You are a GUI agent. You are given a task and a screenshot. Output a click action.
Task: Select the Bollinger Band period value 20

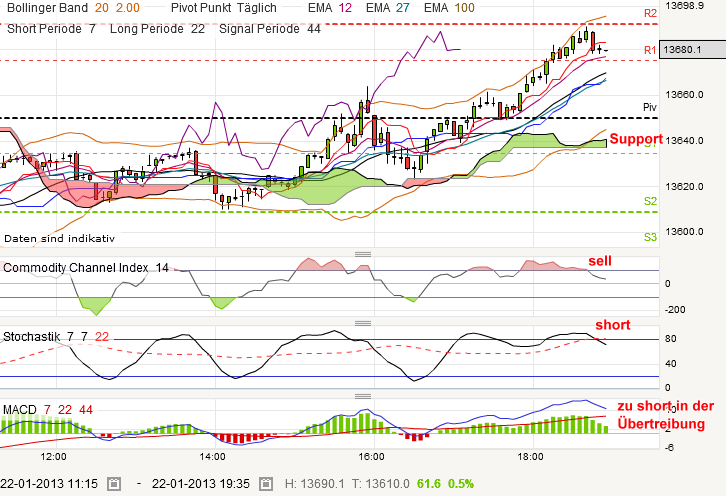(101, 8)
